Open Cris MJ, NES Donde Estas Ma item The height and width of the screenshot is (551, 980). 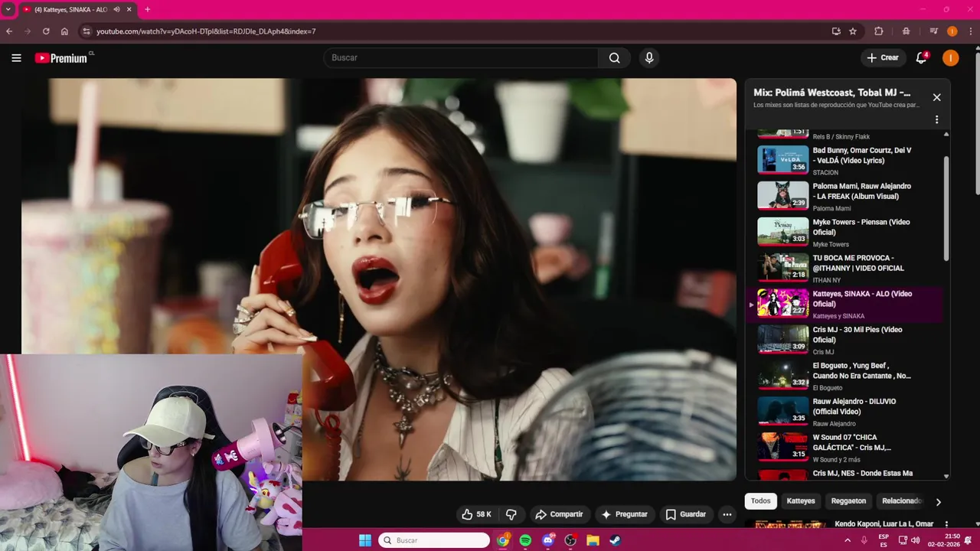point(844,473)
